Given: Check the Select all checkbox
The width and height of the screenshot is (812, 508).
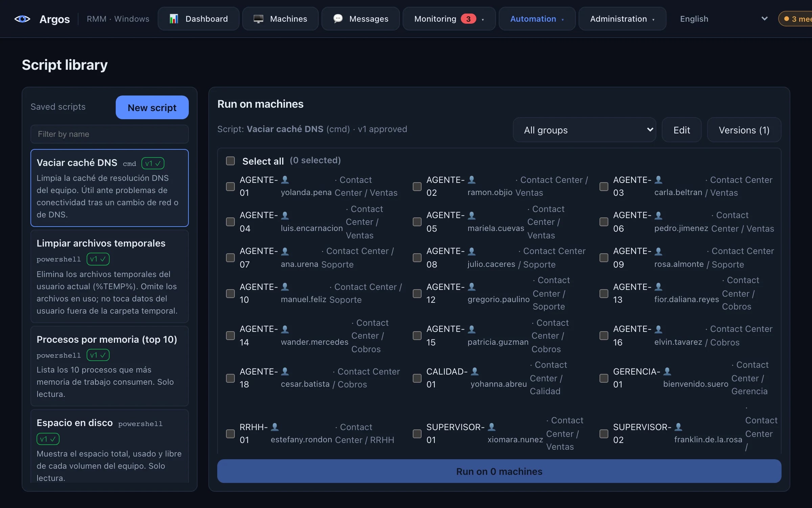Looking at the screenshot, I should click(230, 161).
